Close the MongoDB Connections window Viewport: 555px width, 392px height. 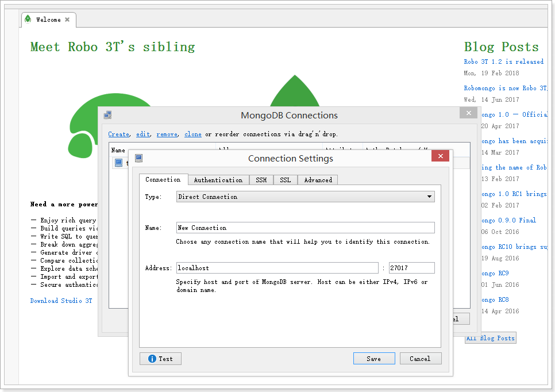coord(469,113)
